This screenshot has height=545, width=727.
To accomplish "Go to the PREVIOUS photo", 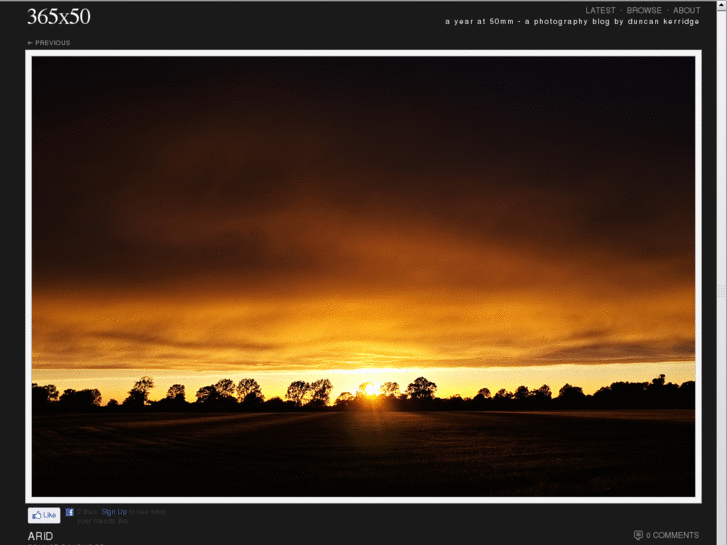I will pyautogui.click(x=49, y=43).
